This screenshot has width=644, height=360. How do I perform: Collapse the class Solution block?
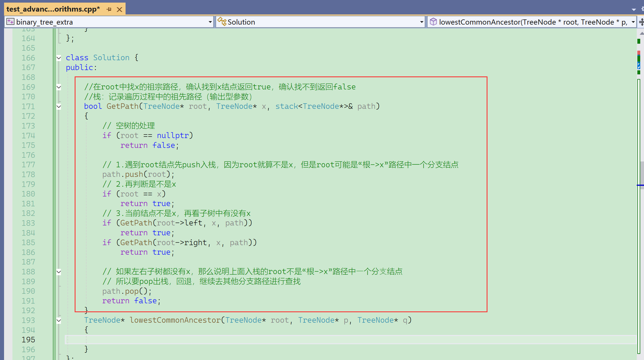point(59,58)
